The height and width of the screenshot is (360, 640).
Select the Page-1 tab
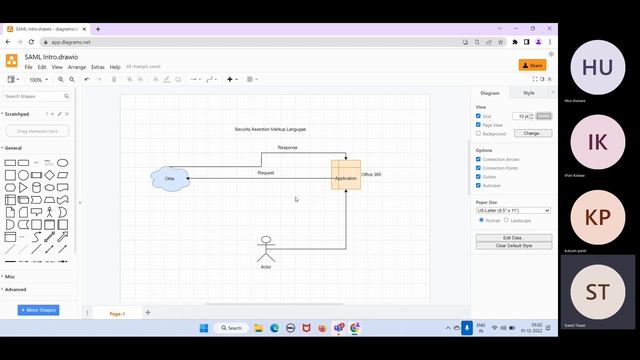(117, 313)
